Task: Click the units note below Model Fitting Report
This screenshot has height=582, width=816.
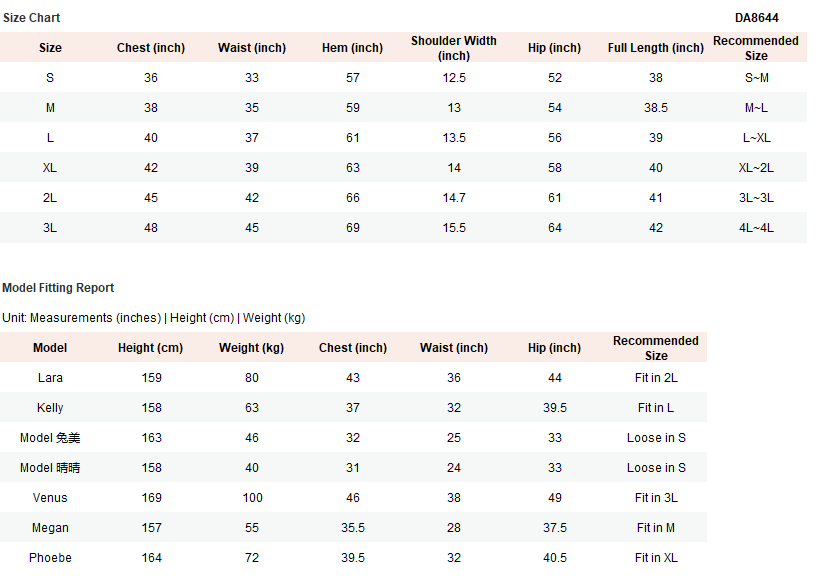Action: (154, 318)
